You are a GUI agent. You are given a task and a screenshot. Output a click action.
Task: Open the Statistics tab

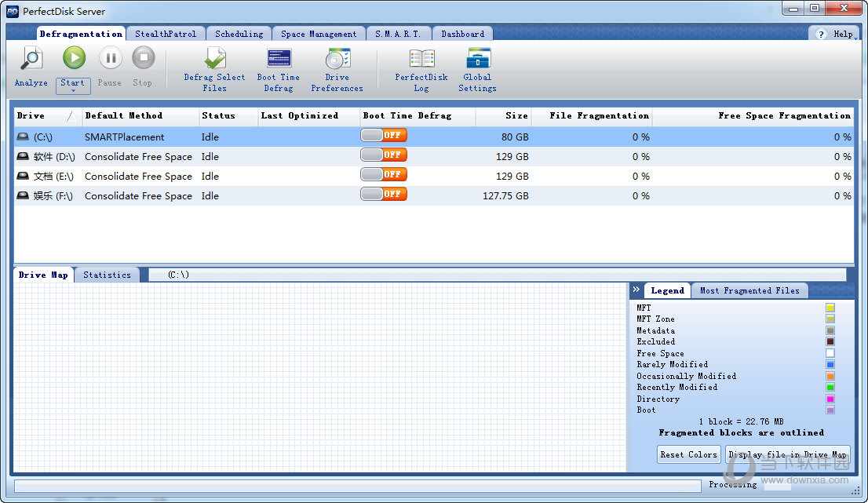tap(107, 275)
